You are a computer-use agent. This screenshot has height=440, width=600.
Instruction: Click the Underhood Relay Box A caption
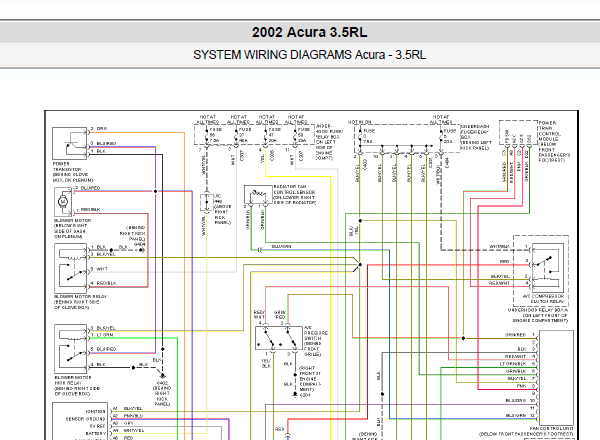[538, 315]
